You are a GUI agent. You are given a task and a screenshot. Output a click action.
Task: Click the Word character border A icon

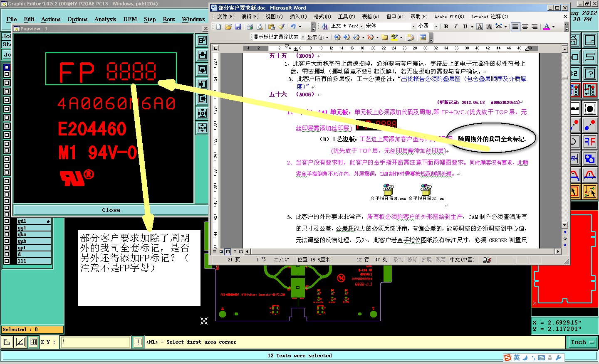(480, 27)
